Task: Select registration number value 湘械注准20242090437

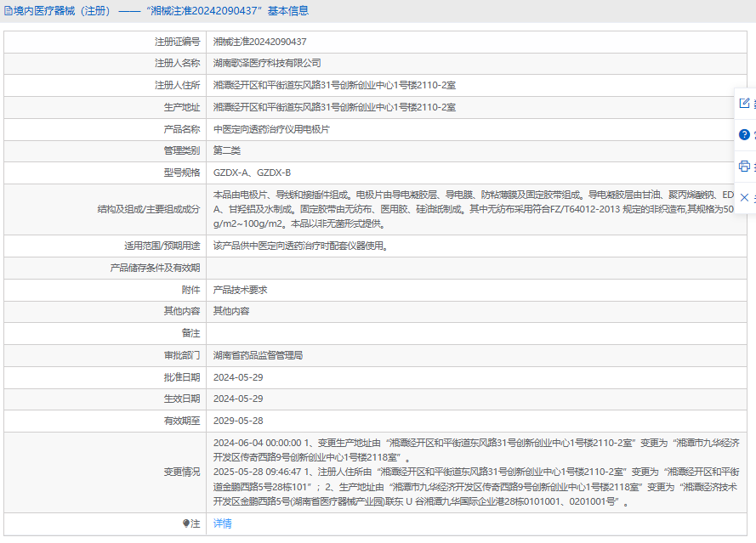Action: (x=260, y=42)
